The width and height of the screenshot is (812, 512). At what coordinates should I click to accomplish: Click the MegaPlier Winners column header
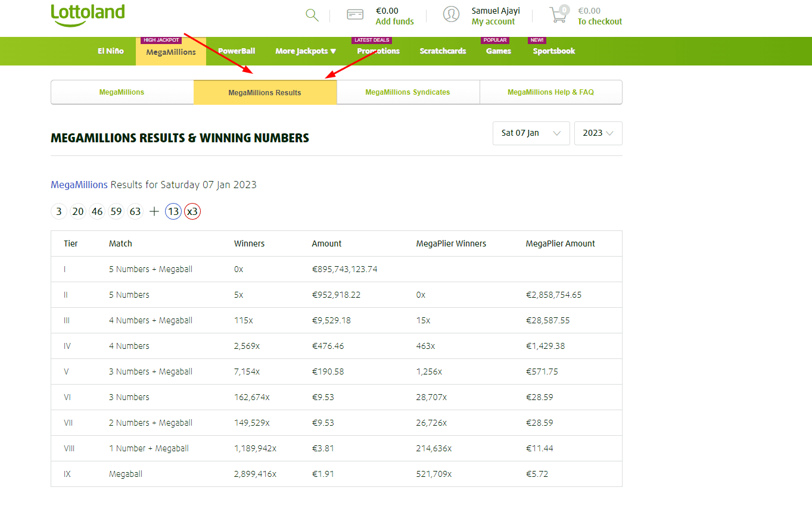tap(451, 243)
